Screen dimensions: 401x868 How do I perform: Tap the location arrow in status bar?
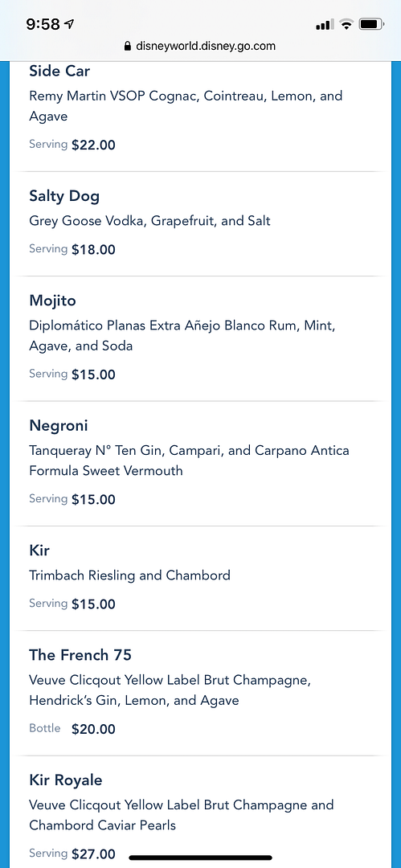coord(69,24)
